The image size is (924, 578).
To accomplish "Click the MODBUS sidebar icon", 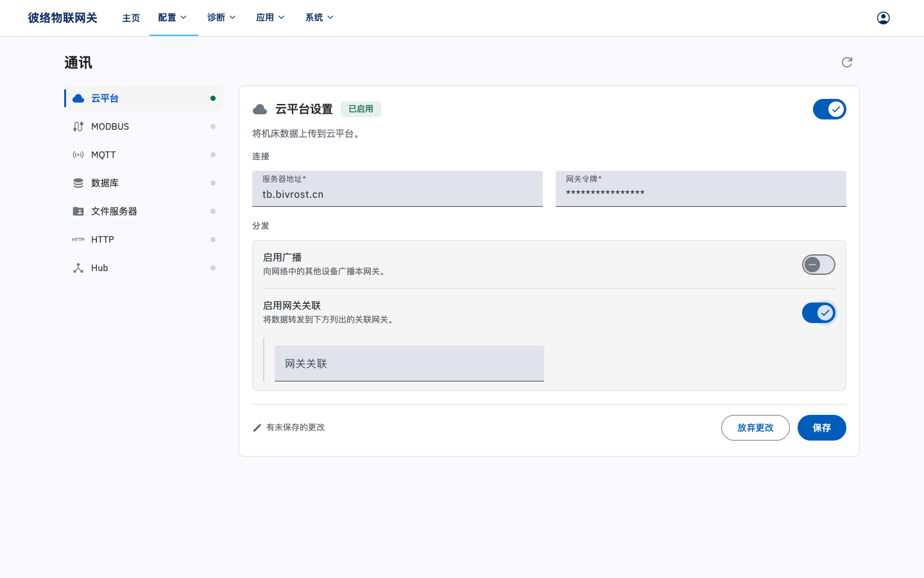I will (78, 127).
